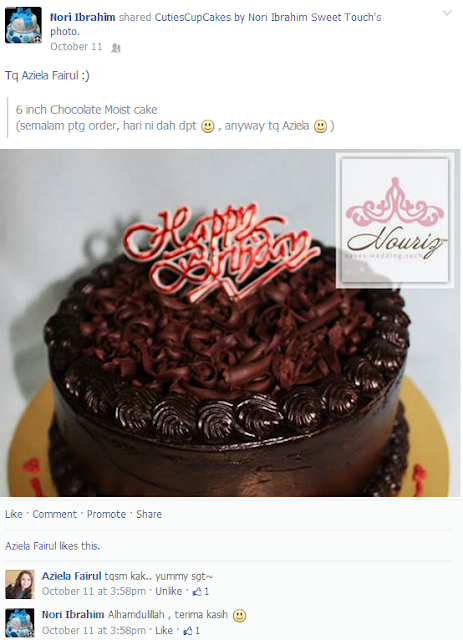This screenshot has width=463, height=640.
Task: Click the October 11 post timestamp
Action: tap(76, 47)
